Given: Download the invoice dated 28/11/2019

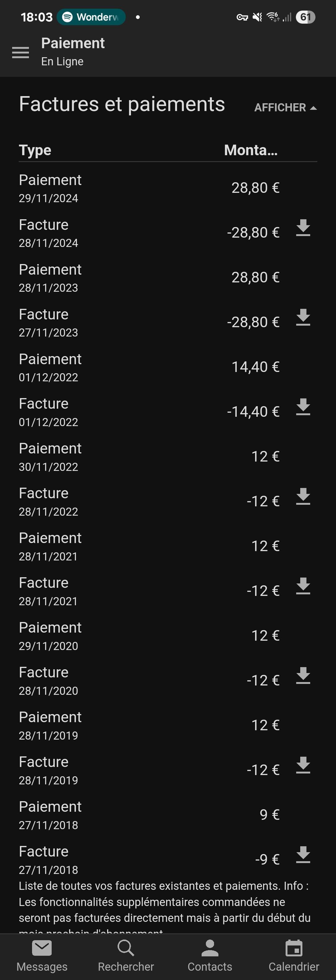Looking at the screenshot, I should click(303, 765).
